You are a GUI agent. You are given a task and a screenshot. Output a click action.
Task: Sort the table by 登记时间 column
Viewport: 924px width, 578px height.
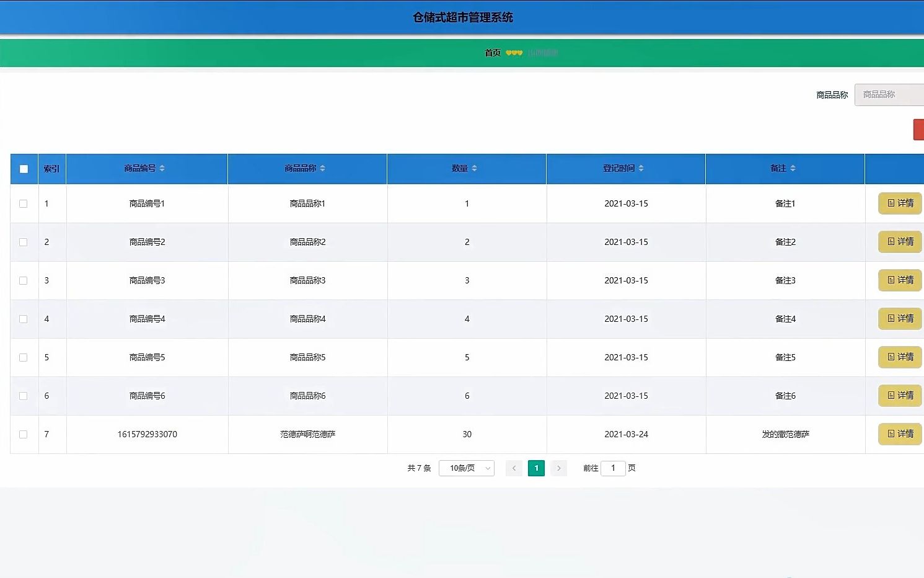pyautogui.click(x=625, y=168)
